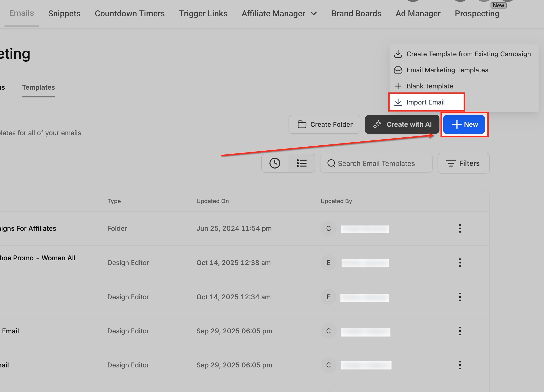Open three-dot menu for Affiliates folder row
The image size is (544, 392).
coord(460,228)
